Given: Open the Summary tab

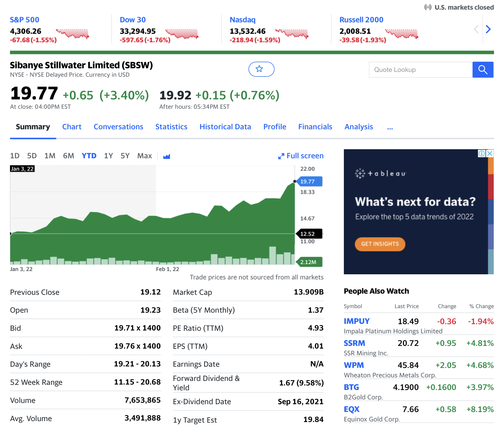Looking at the screenshot, I should point(33,127).
